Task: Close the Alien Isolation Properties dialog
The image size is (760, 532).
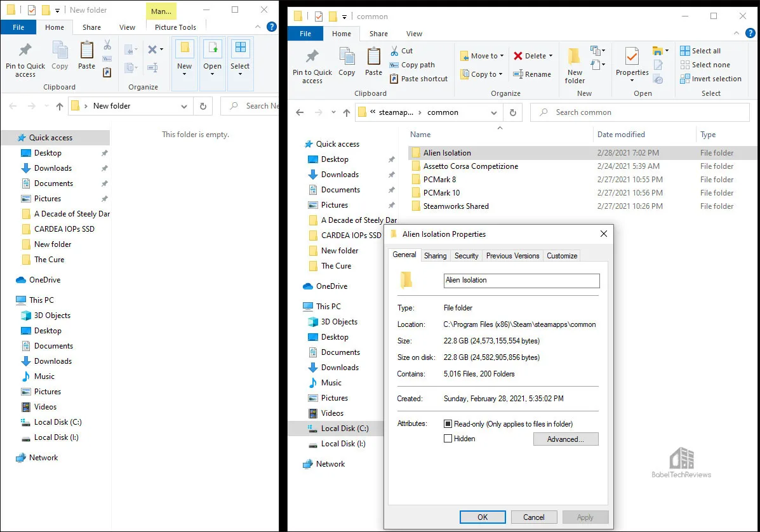Action: pos(603,234)
